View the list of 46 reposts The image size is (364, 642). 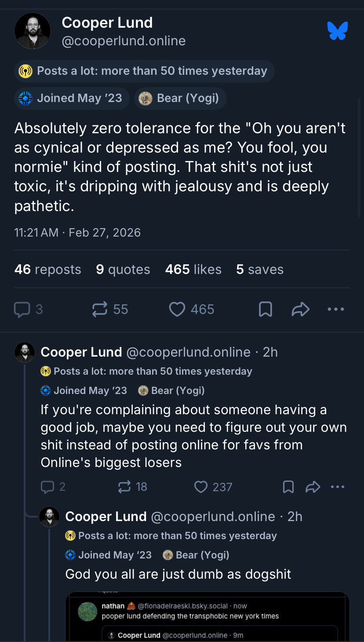tap(47, 270)
